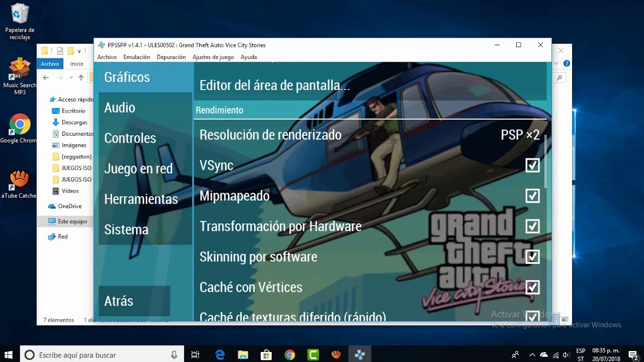Select Acceso rápido in navigation pane
644x362 pixels.
pos(71,100)
